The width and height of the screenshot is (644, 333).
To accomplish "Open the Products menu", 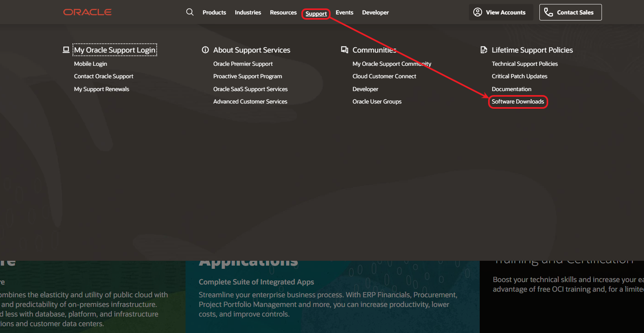I will pyautogui.click(x=214, y=12).
